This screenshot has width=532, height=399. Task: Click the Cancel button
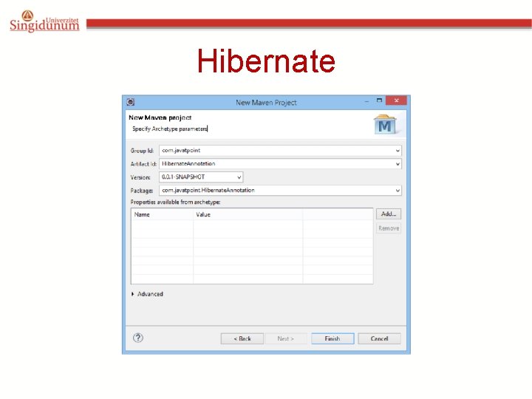point(379,338)
